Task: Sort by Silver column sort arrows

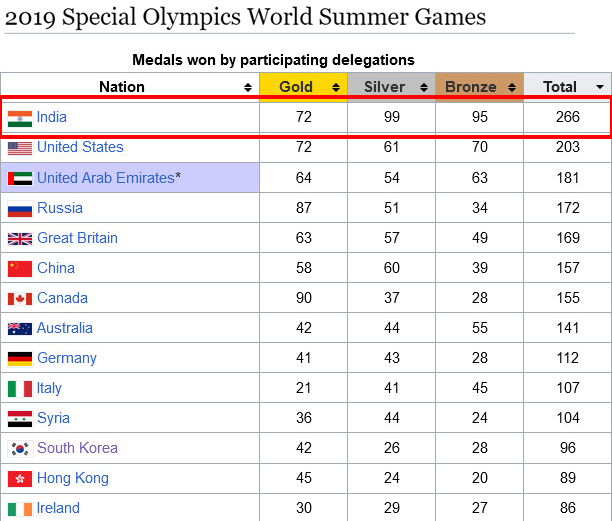Action: pyautogui.click(x=424, y=87)
